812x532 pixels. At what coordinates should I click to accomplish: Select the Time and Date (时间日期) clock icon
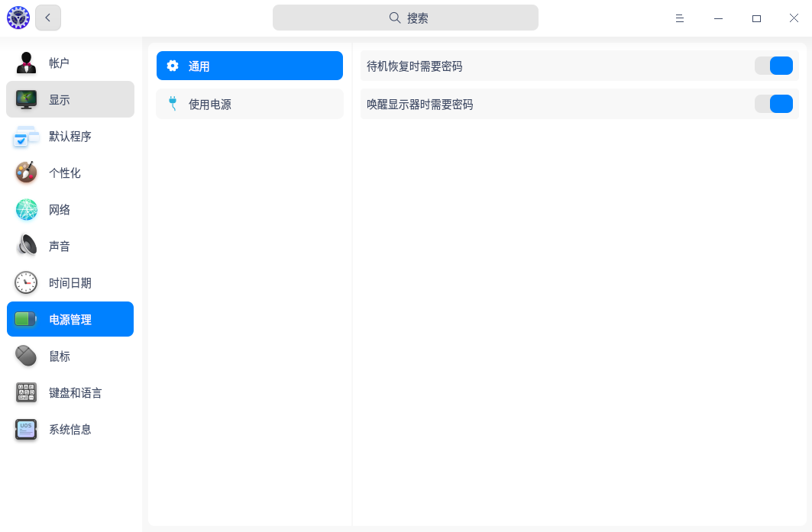tap(26, 283)
